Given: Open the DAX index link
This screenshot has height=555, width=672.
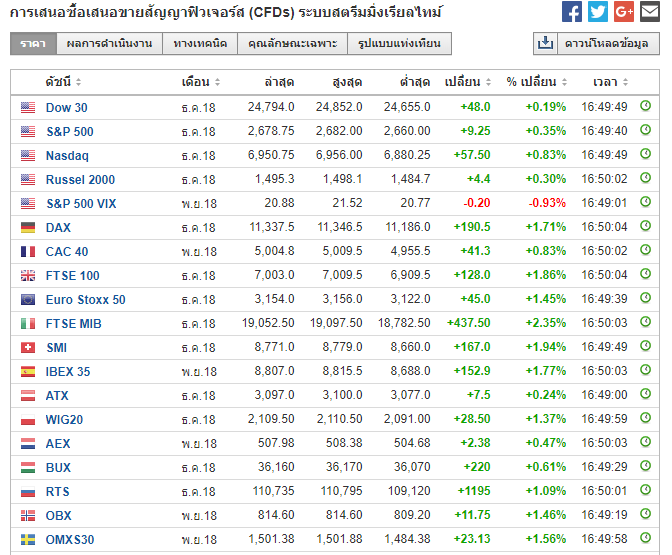Looking at the screenshot, I should [x=58, y=228].
